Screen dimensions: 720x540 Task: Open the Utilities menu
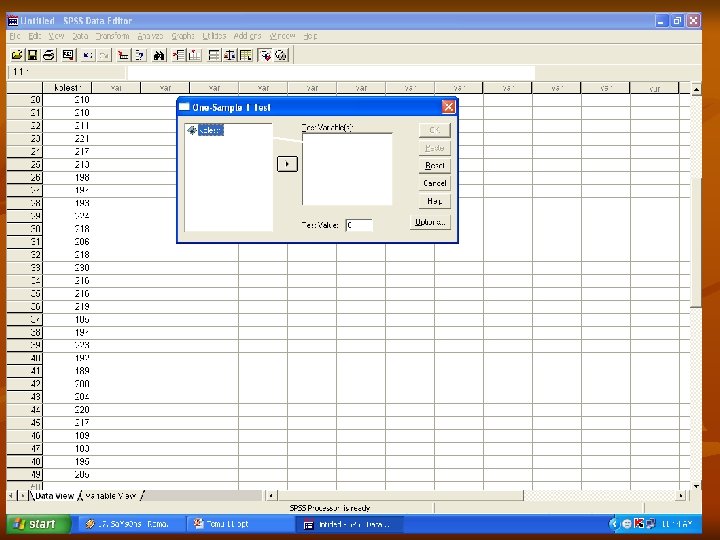214,36
